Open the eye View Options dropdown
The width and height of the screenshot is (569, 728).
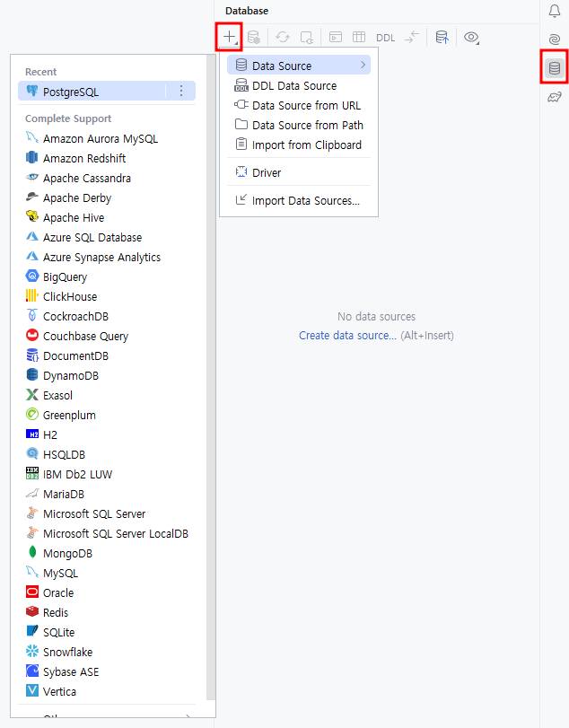click(x=471, y=38)
